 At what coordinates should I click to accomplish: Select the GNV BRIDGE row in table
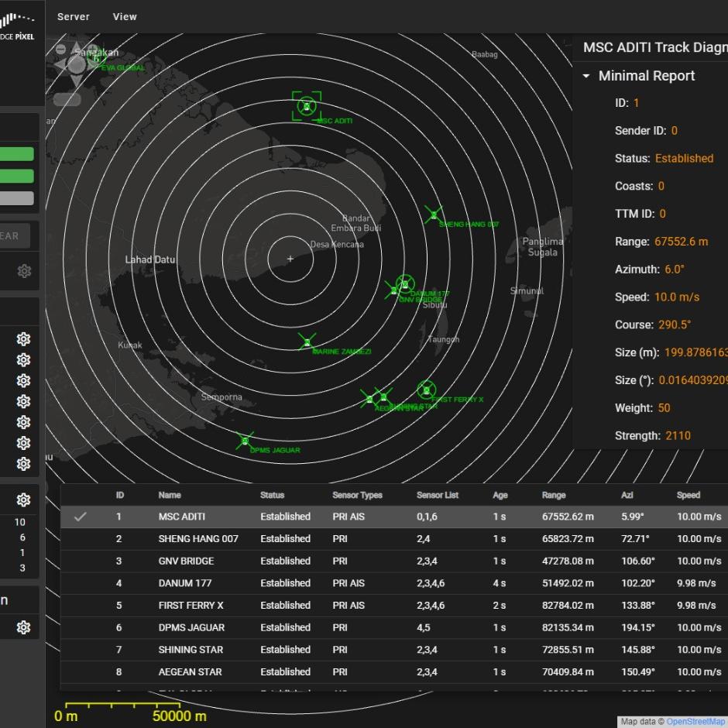[394, 561]
